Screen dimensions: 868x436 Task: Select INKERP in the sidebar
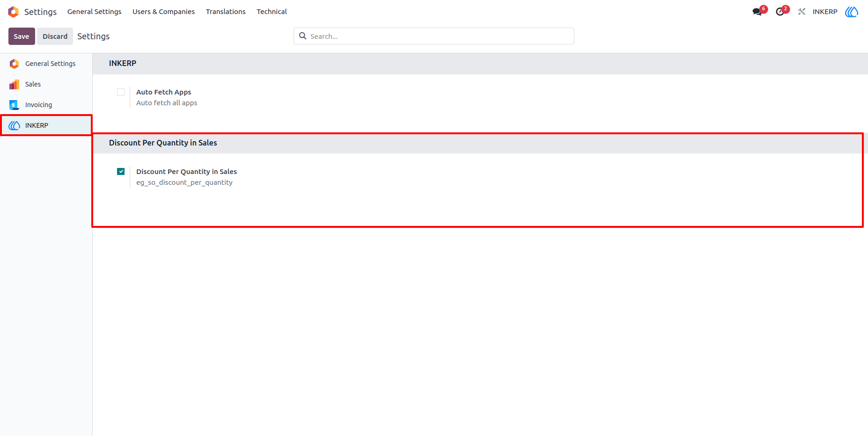pyautogui.click(x=46, y=125)
